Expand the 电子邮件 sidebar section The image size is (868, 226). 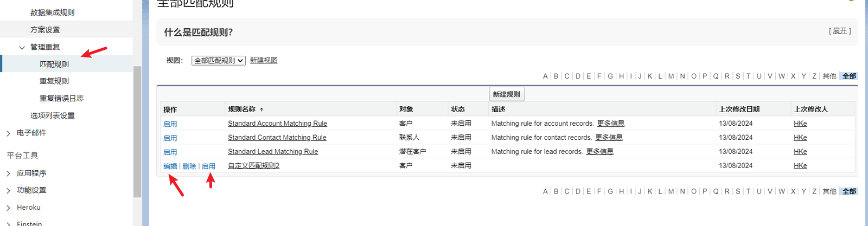(x=8, y=133)
